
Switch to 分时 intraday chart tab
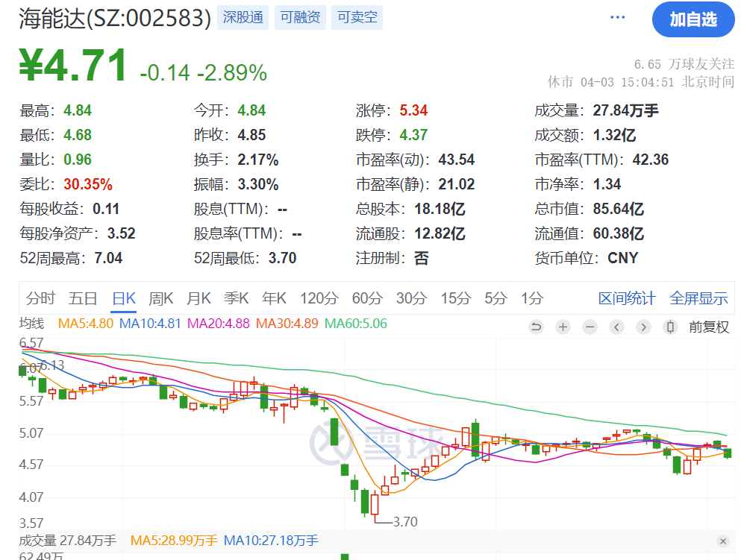(41, 298)
